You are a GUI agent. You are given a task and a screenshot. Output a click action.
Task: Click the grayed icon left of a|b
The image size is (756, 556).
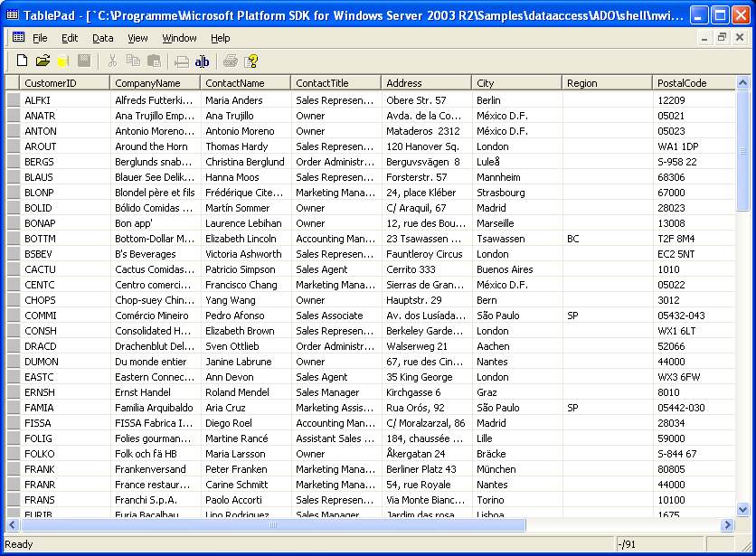[x=182, y=61]
